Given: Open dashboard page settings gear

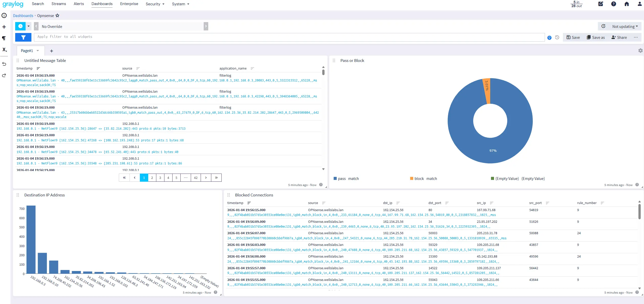Looking at the screenshot, I should 640,50.
